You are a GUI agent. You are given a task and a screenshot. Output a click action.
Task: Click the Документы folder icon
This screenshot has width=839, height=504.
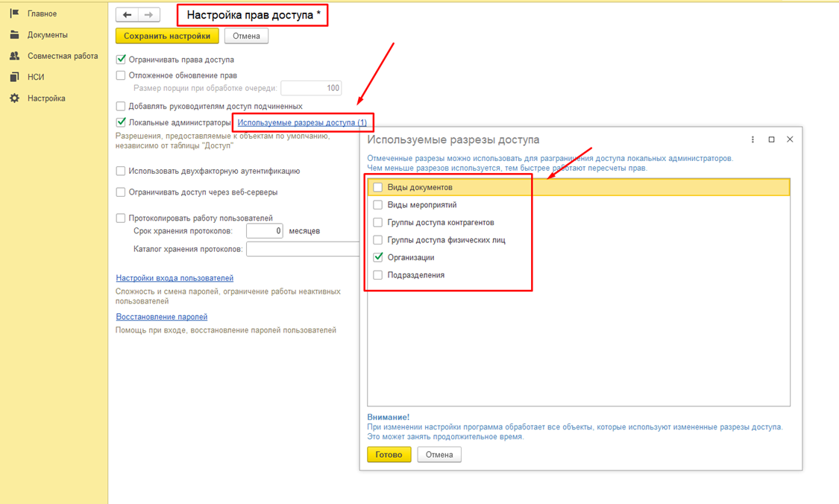point(14,35)
